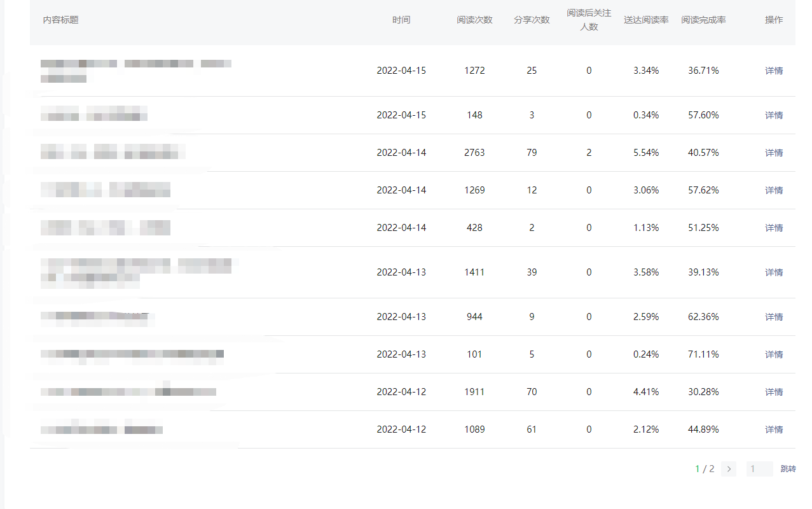Image resolution: width=812 pixels, height=509 pixels.
Task: Open 详情 for the row with 1411 reads
Action: click(774, 272)
